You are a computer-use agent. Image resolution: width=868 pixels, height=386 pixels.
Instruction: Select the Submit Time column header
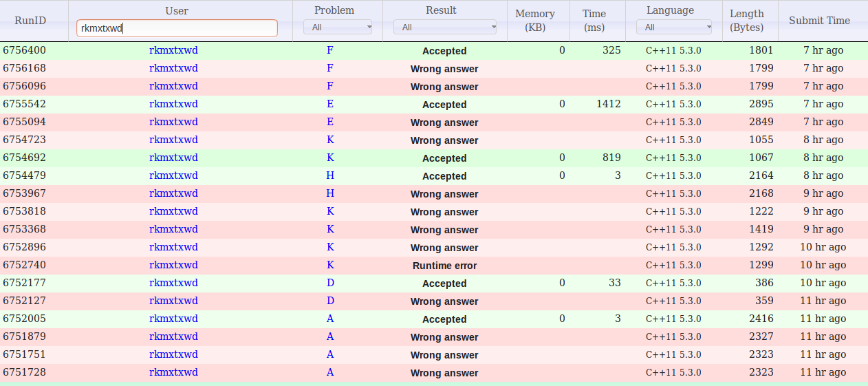[x=819, y=21]
